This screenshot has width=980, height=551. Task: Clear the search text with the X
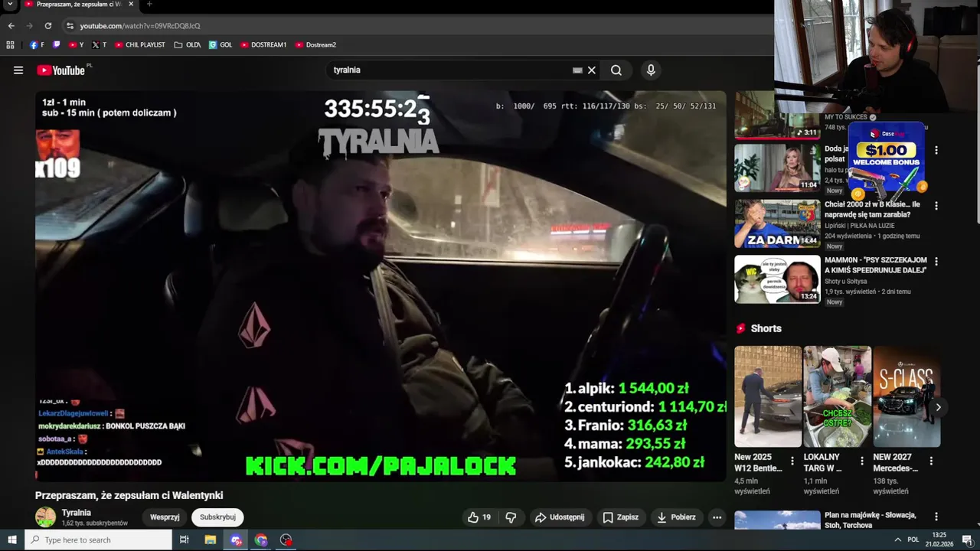tap(592, 70)
